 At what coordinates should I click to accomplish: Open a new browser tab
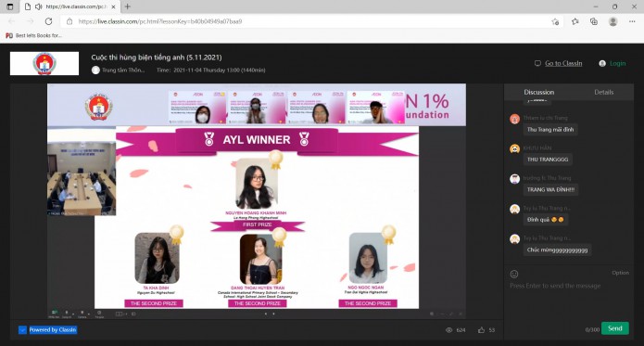pos(127,6)
